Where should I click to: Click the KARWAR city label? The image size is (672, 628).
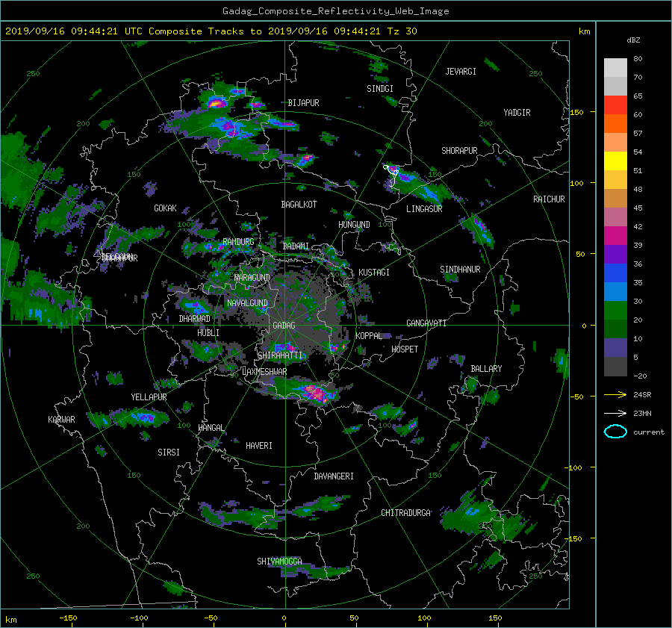(x=61, y=420)
